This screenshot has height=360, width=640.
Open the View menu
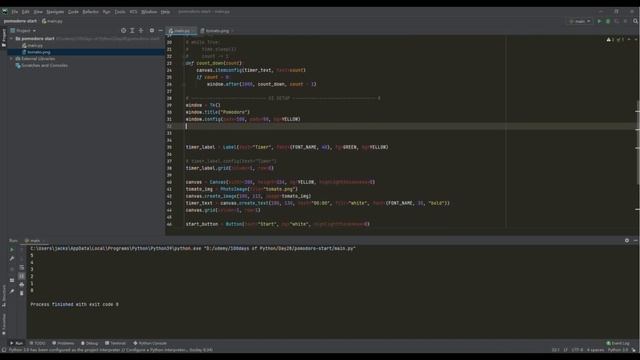click(38, 12)
